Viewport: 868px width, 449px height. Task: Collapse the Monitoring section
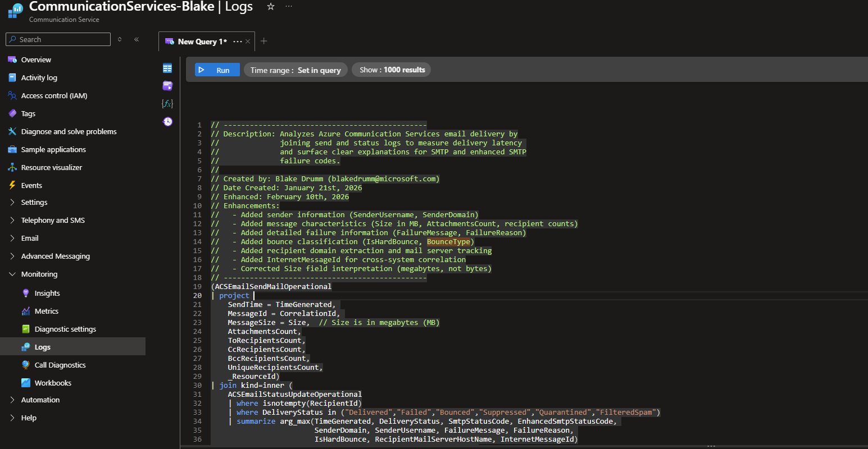39,274
